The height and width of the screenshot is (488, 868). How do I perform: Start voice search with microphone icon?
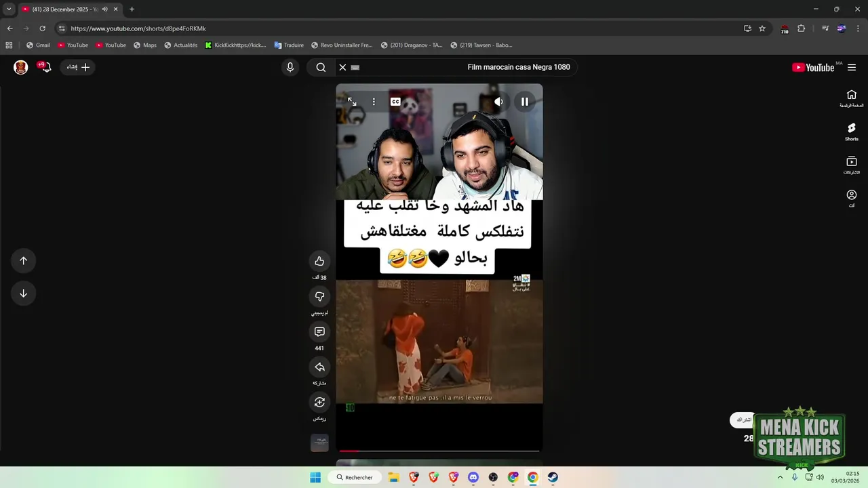pos(290,67)
